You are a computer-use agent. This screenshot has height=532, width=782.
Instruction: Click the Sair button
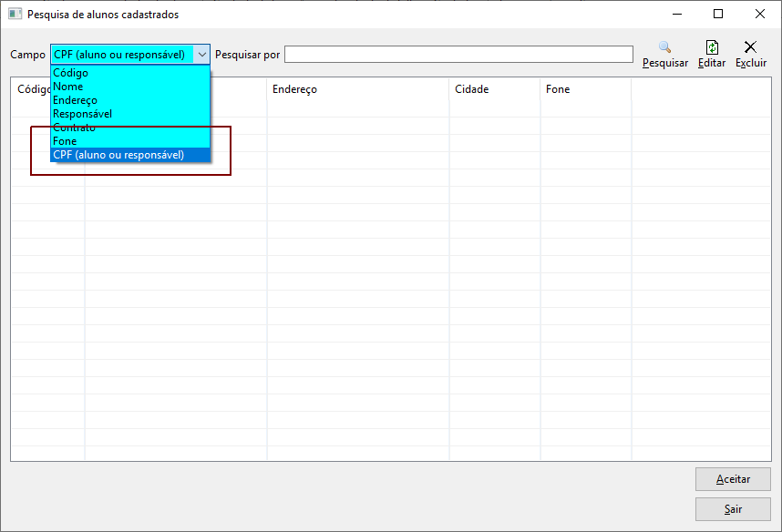pyautogui.click(x=733, y=509)
